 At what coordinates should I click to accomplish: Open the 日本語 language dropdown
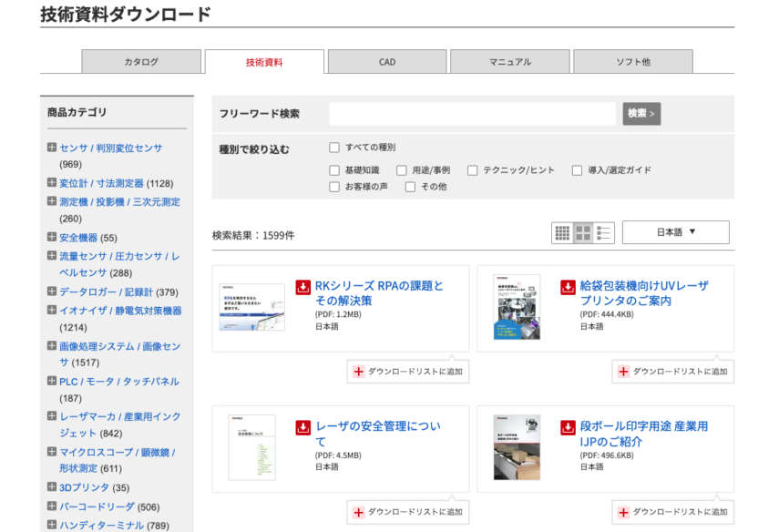(675, 232)
